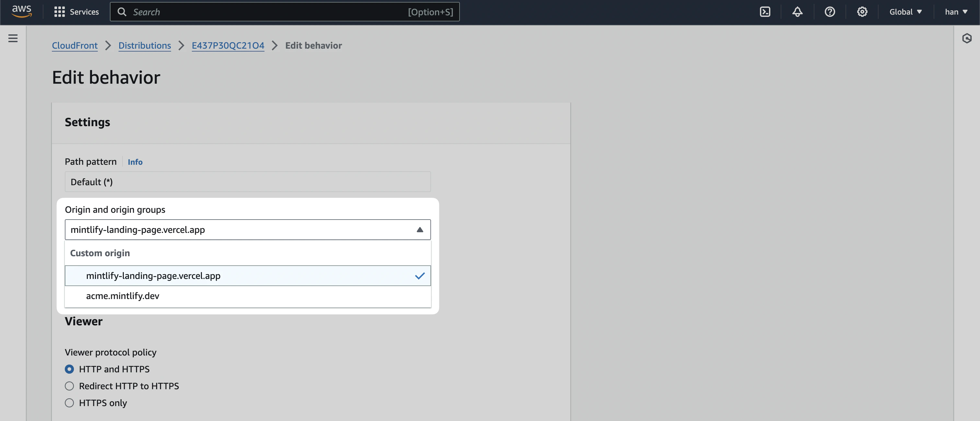This screenshot has width=980, height=421.
Task: Expand the han account menu
Action: pos(956,12)
